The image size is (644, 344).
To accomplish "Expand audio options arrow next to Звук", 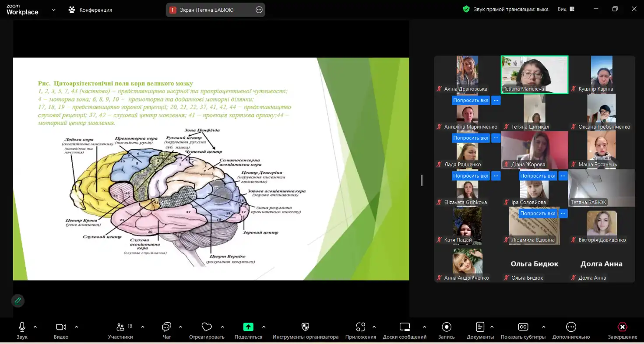I will pos(35,327).
